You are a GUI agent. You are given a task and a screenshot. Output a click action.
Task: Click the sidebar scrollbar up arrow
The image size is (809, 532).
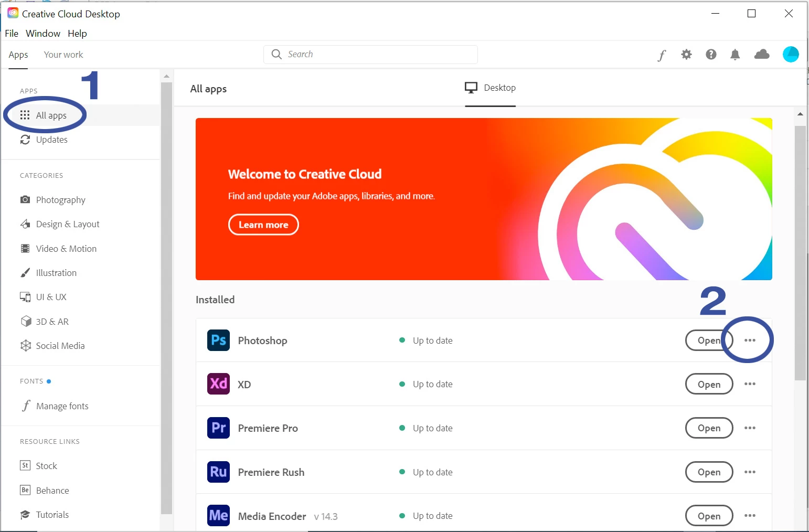point(166,76)
